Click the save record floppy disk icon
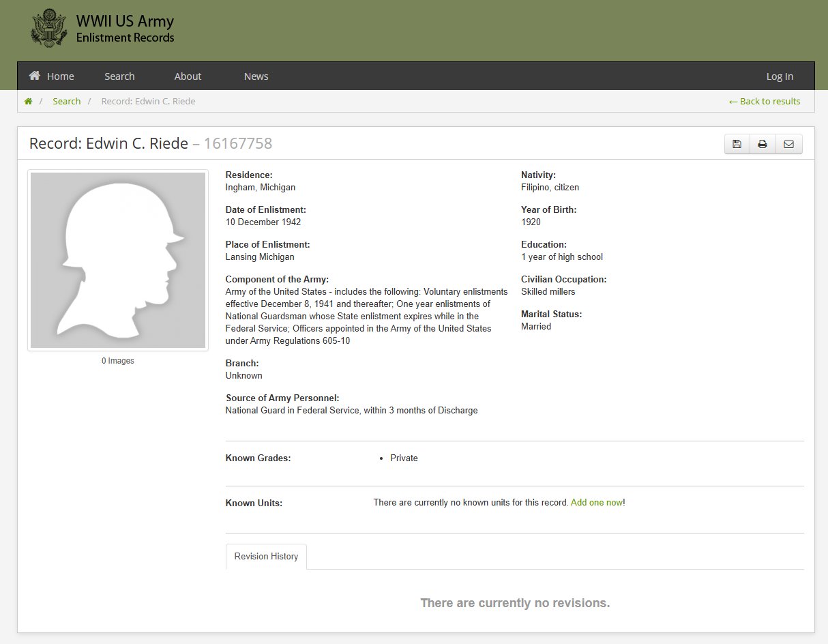Screen dimensions: 828x644 click(x=737, y=144)
